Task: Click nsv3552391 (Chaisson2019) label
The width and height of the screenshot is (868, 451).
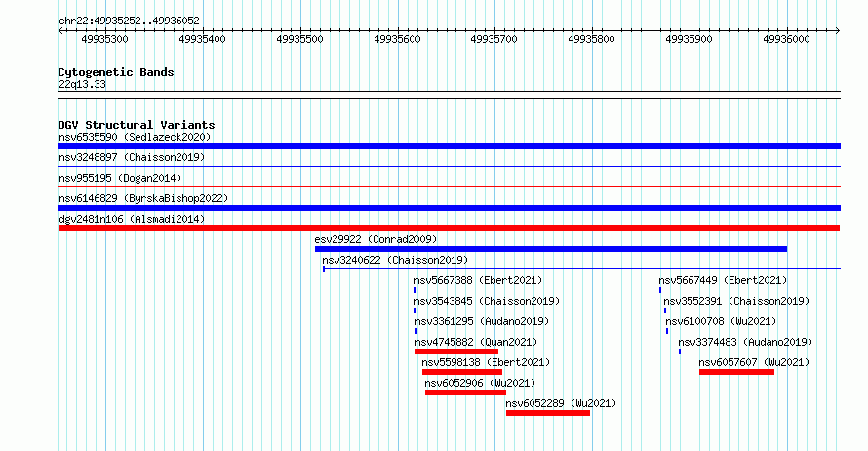Action: 736,301
